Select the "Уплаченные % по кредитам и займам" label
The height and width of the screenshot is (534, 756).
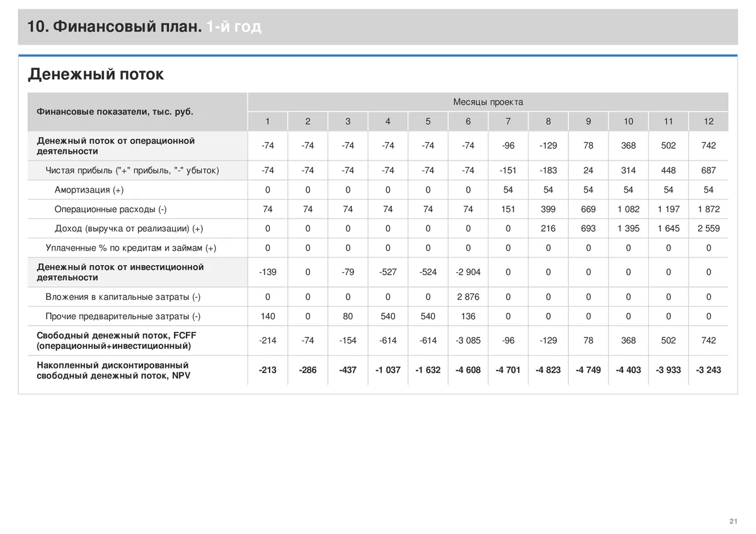coord(131,248)
